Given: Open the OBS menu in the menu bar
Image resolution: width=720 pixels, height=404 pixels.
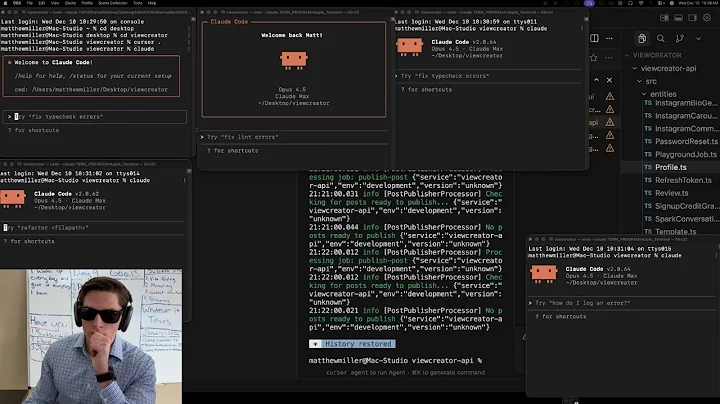Looking at the screenshot, I should tap(17, 3).
